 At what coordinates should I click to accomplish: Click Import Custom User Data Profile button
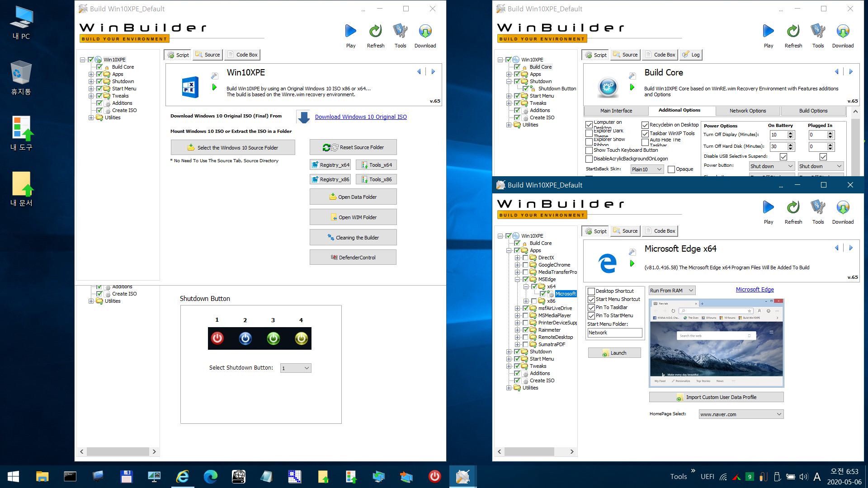coord(717,397)
